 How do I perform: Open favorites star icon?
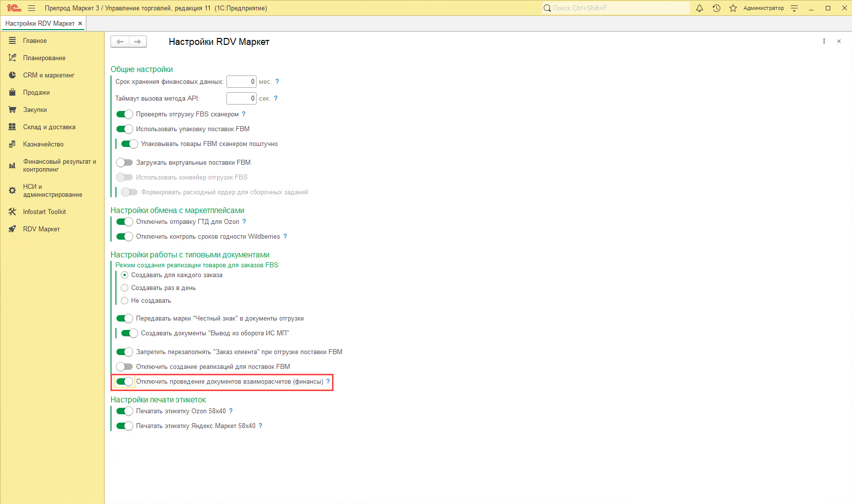[733, 8]
